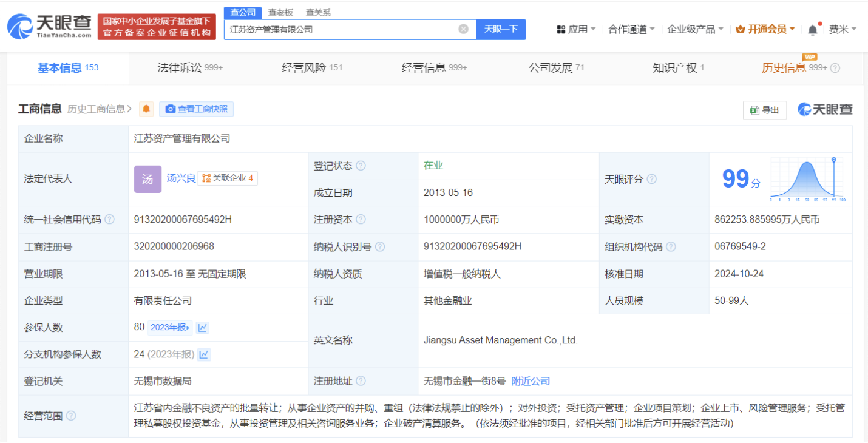Viewport: 868px width, 443px height.
Task: Open the 费米 user account menu
Action: click(x=843, y=29)
